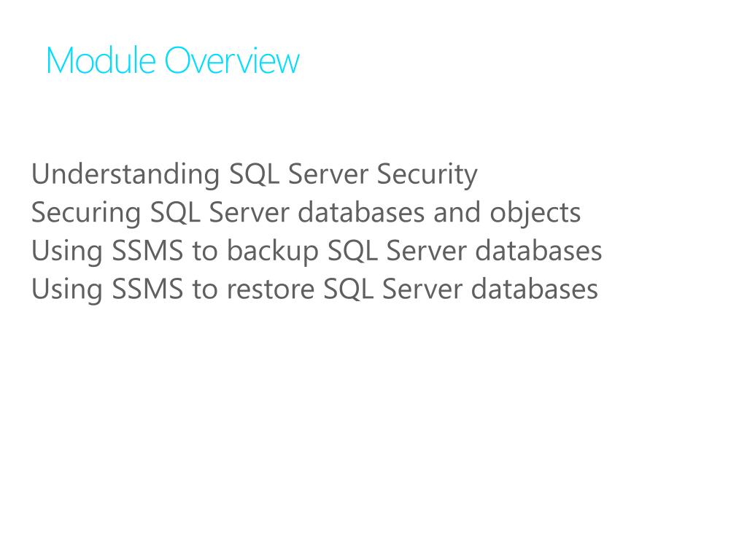Click the word "restore"

coord(270,289)
